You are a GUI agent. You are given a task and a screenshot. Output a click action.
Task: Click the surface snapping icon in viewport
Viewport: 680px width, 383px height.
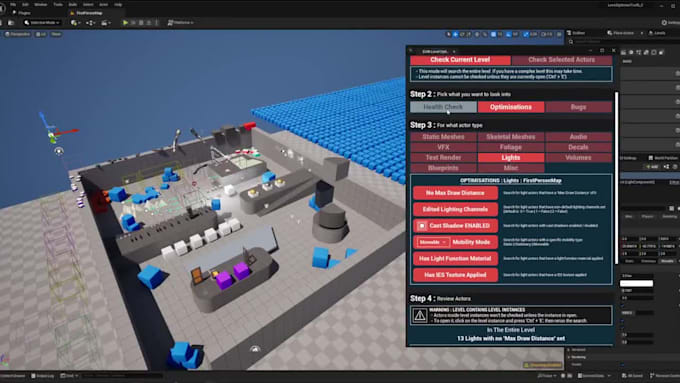(485, 34)
